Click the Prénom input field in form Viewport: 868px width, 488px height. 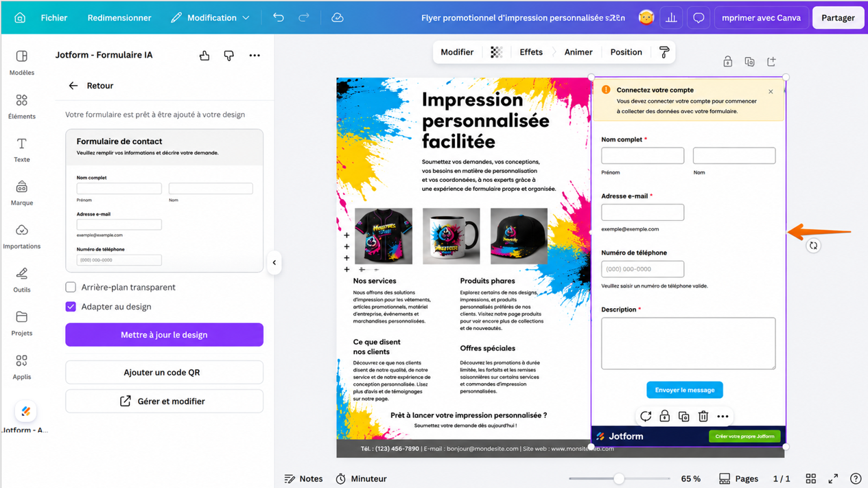(x=643, y=156)
